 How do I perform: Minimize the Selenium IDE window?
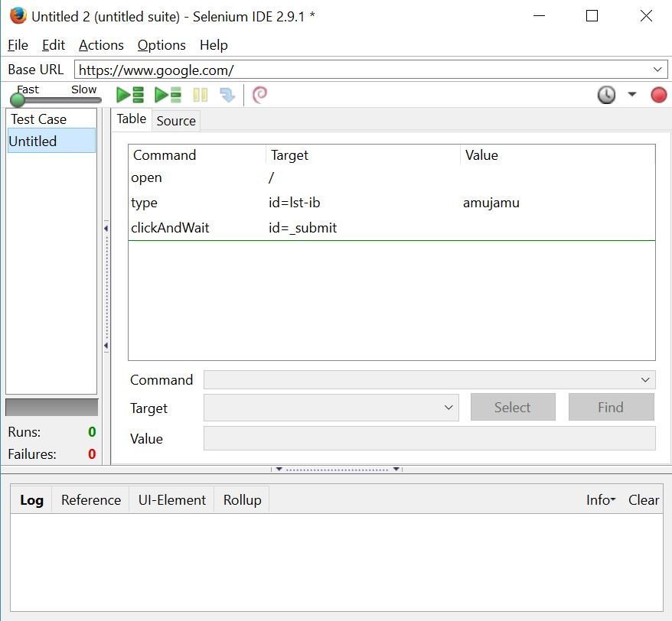539,16
